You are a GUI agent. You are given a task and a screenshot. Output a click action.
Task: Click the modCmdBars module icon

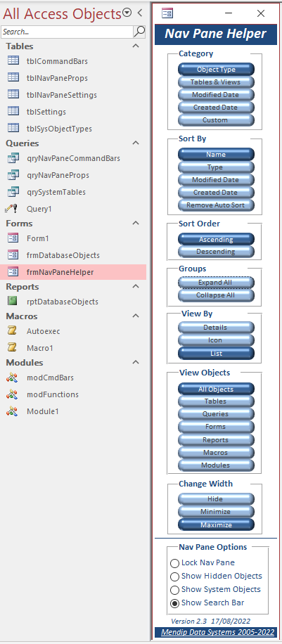click(12, 378)
